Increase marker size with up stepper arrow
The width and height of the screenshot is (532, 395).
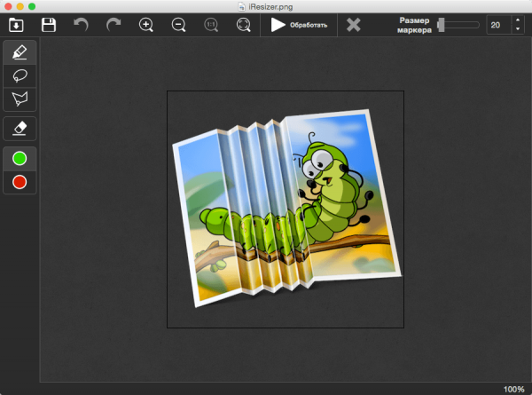[x=518, y=20]
